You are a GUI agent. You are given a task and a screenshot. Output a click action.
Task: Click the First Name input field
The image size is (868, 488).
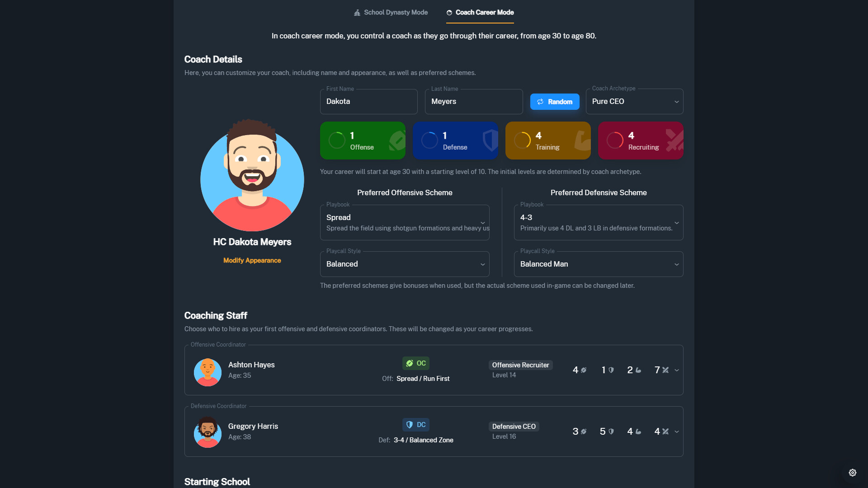pyautogui.click(x=368, y=102)
